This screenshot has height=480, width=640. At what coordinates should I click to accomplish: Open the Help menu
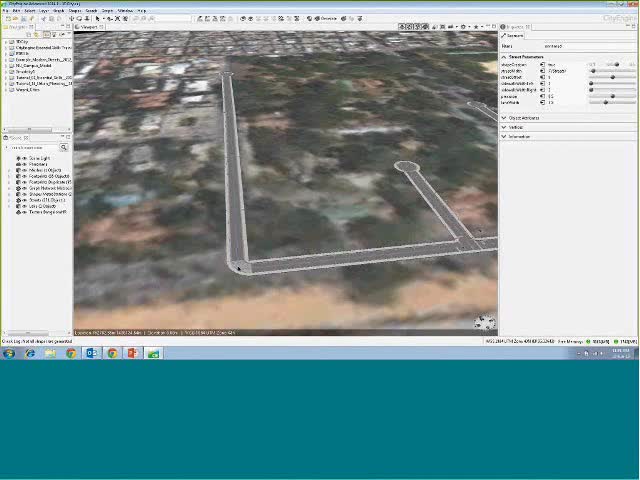click(141, 11)
